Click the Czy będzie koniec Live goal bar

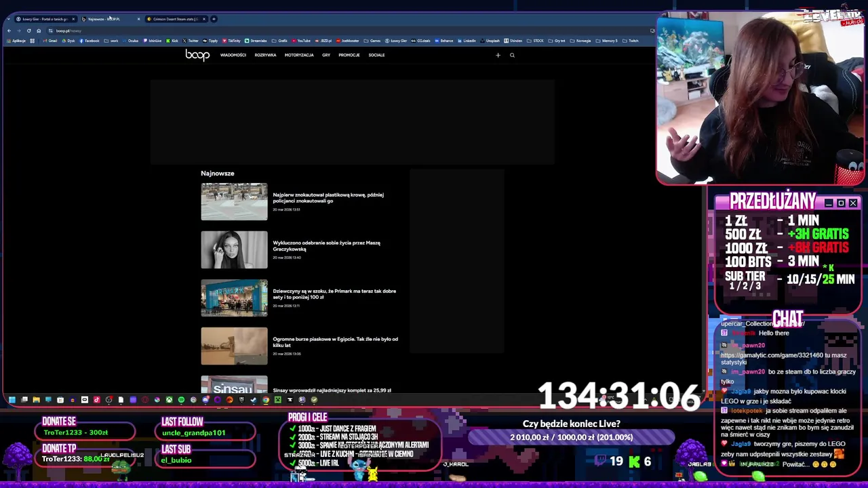(x=571, y=437)
